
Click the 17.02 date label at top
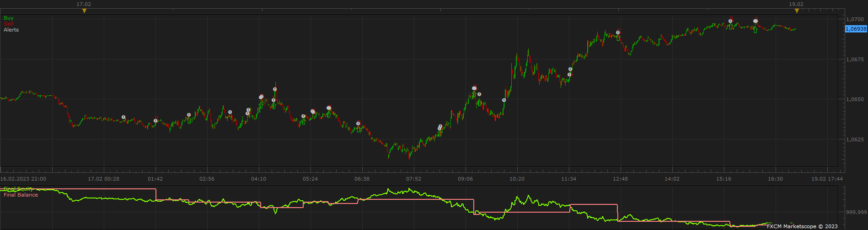[x=84, y=4]
